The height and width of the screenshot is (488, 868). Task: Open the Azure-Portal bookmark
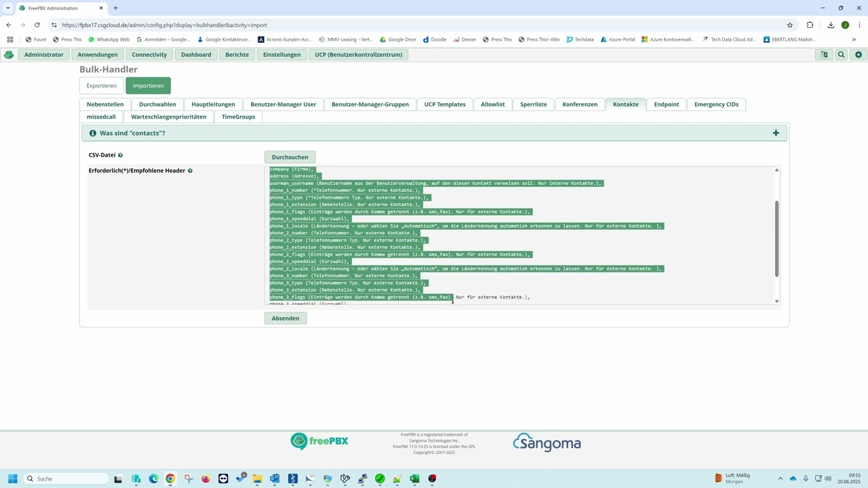618,39
